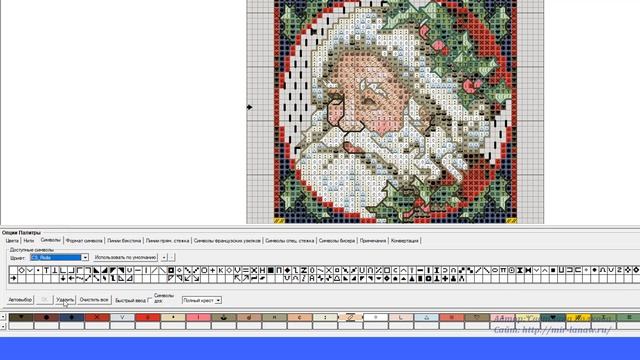Click the plus stepper next to default button

click(x=164, y=258)
